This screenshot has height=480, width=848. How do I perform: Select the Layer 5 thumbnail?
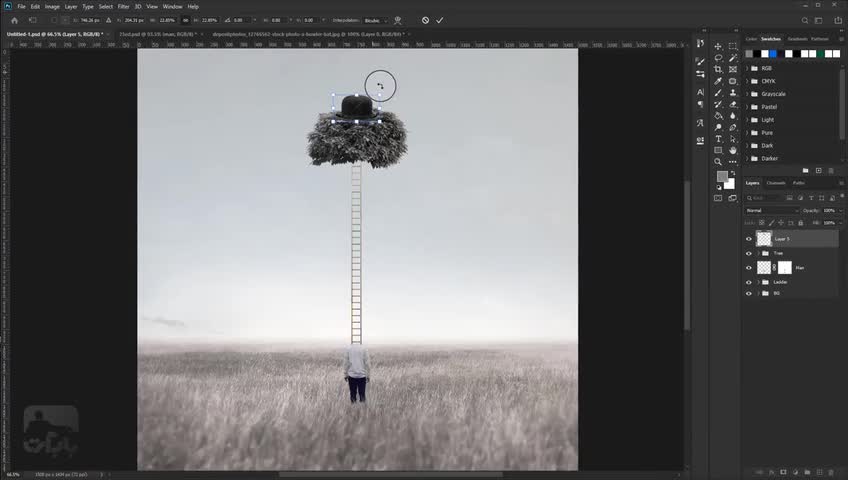(x=764, y=239)
